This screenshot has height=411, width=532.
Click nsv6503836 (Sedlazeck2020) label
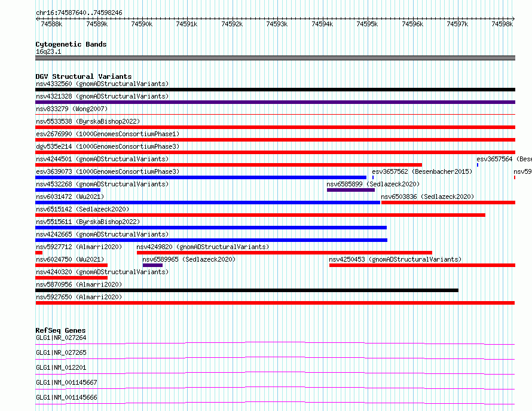427,197
